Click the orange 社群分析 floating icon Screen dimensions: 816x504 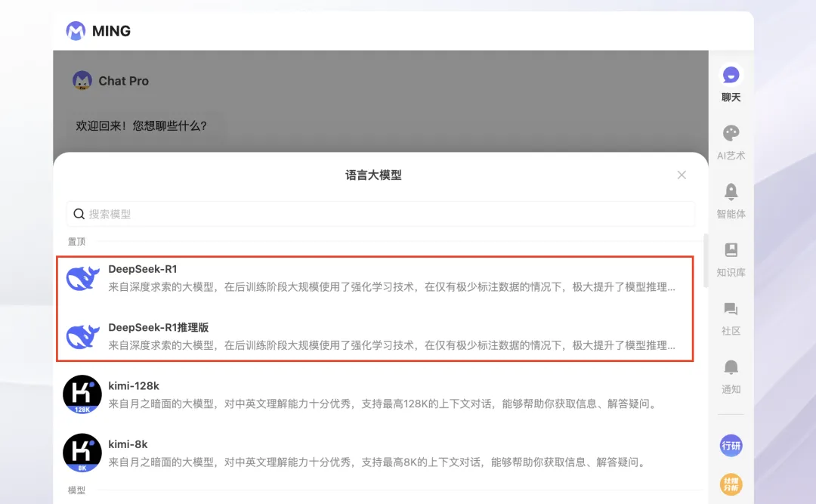730,484
